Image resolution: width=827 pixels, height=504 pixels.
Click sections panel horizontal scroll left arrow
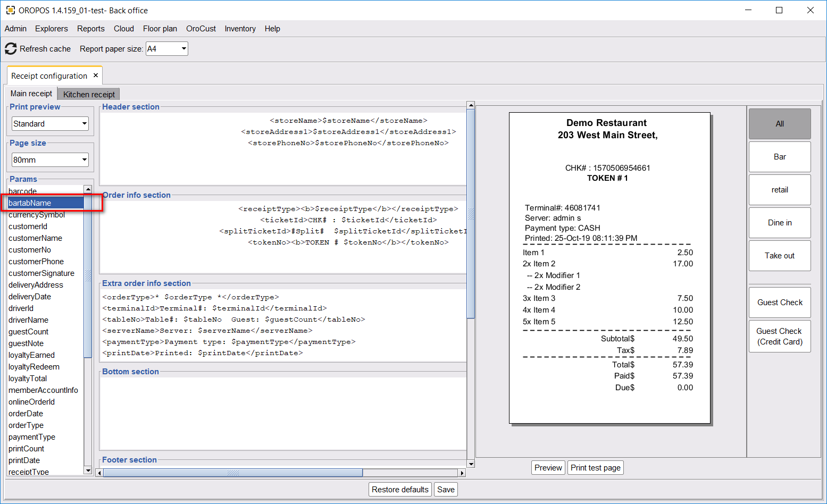(x=99, y=473)
